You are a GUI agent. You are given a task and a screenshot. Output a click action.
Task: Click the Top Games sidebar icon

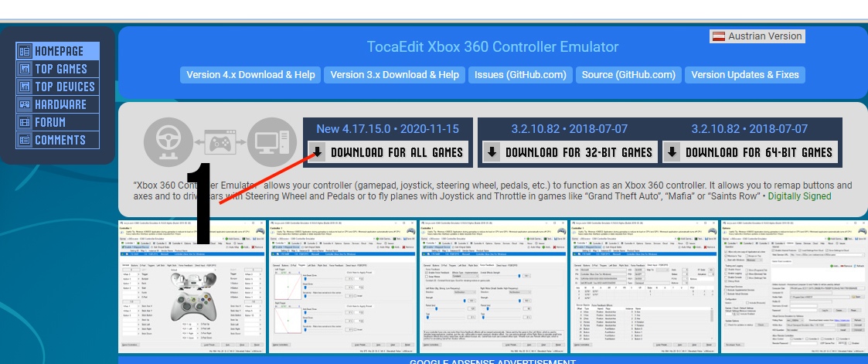25,69
